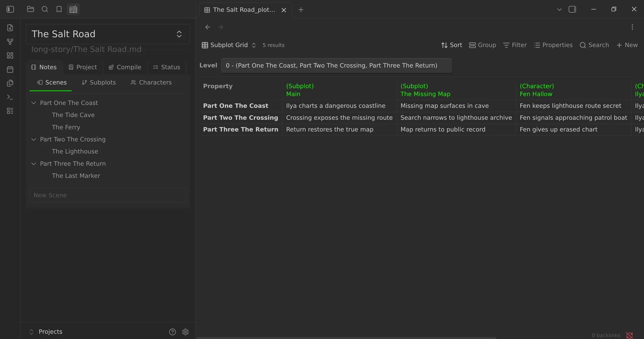
Task: Open quick switcher file icon in ribbon
Action: click(10, 28)
